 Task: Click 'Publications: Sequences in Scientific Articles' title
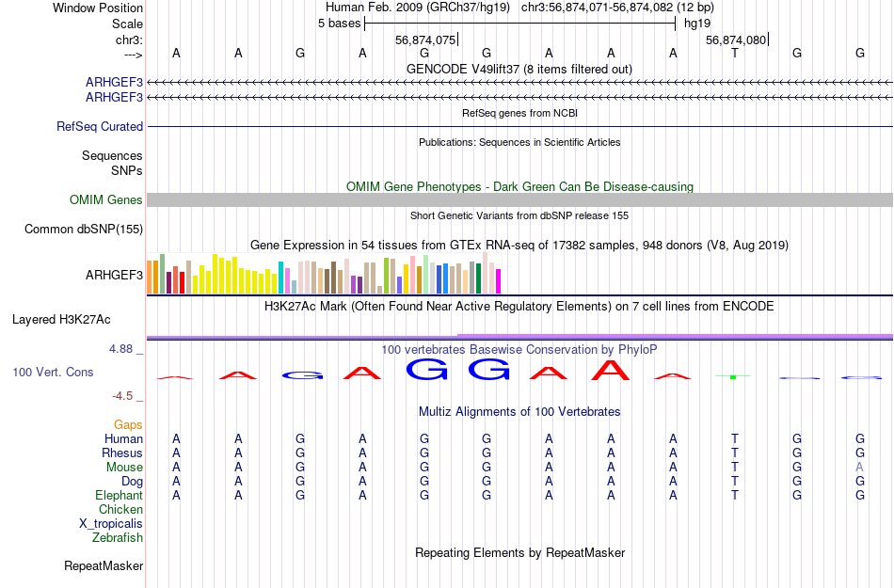click(519, 142)
